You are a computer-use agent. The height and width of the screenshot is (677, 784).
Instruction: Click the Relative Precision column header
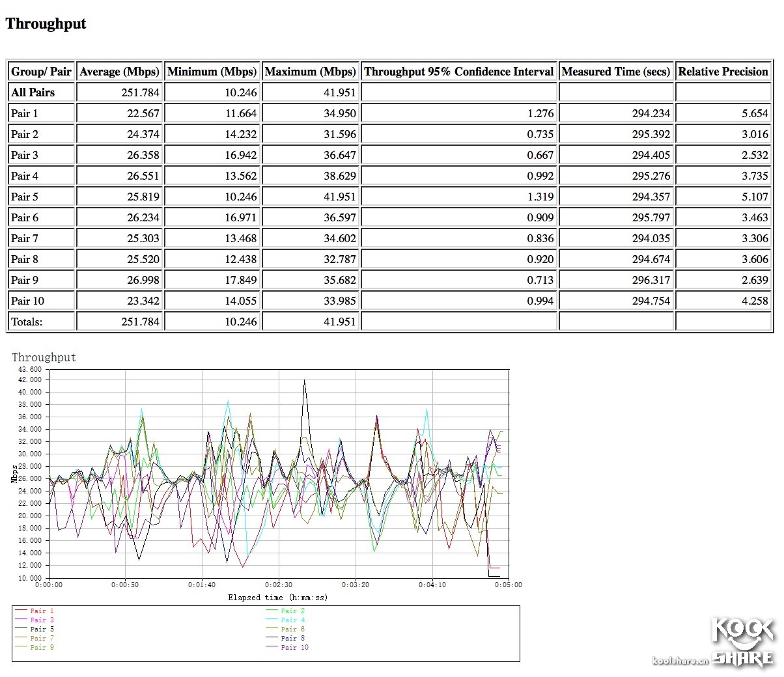(x=723, y=72)
